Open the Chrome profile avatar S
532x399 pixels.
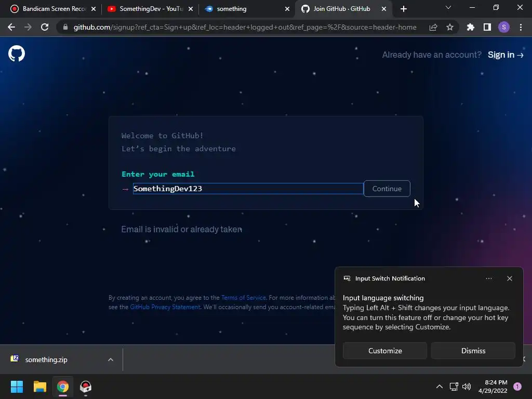pyautogui.click(x=504, y=27)
